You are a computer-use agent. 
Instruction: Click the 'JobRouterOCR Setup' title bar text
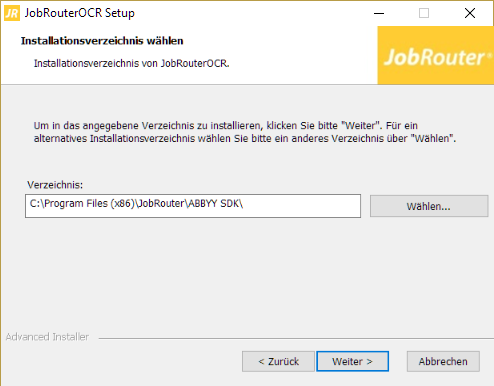tap(80, 13)
